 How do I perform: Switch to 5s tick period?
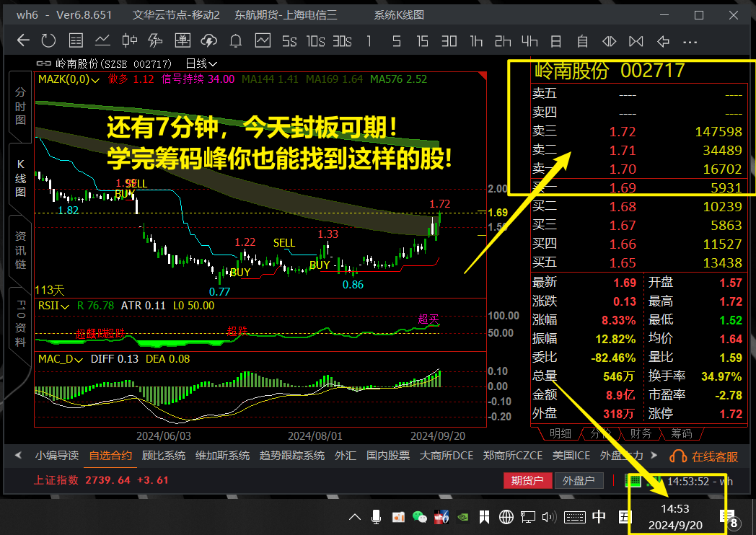coord(289,41)
